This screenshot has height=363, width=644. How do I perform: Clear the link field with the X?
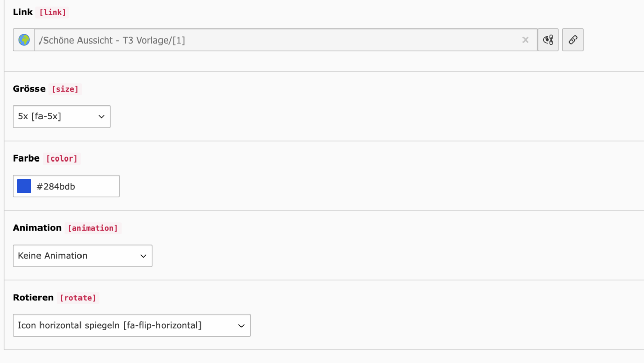tap(525, 40)
